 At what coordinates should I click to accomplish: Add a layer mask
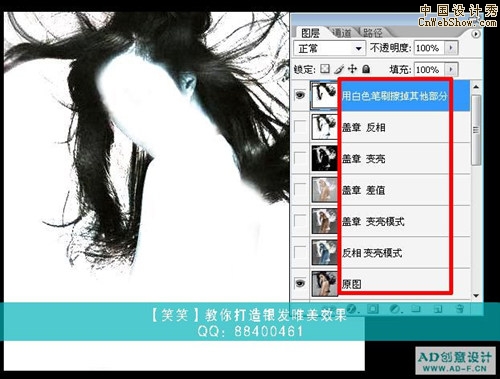(373, 309)
